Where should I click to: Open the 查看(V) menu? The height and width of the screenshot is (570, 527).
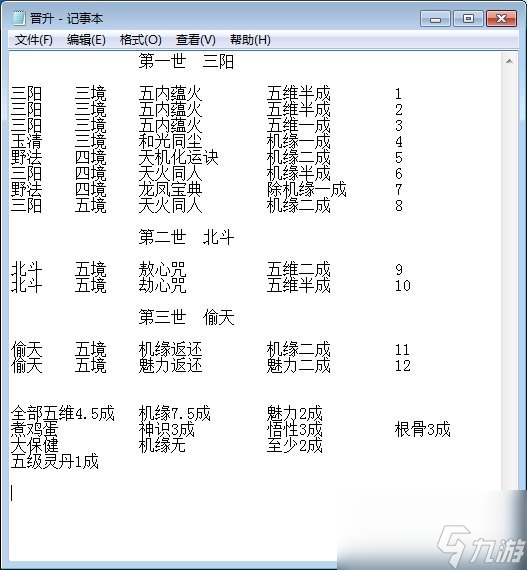pos(196,40)
